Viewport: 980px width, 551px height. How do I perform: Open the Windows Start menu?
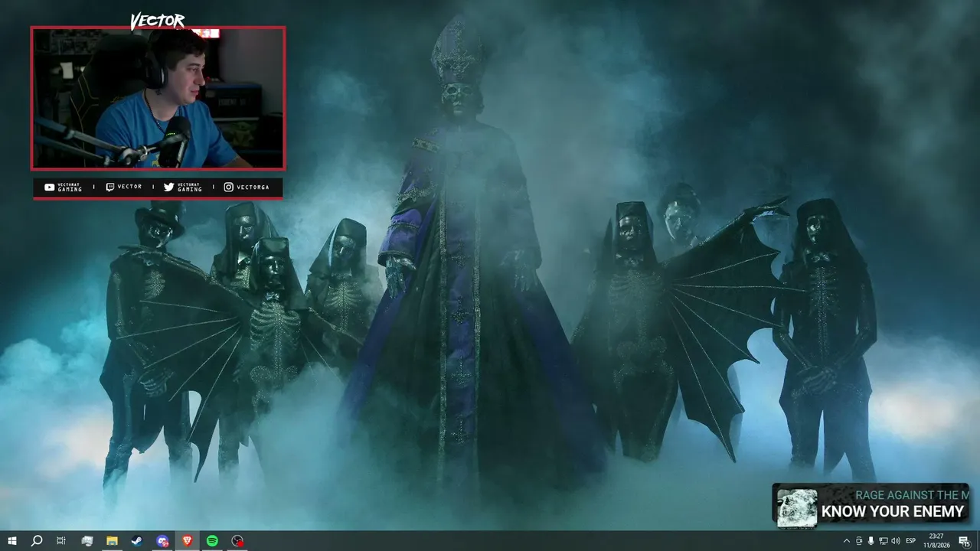[x=12, y=541]
